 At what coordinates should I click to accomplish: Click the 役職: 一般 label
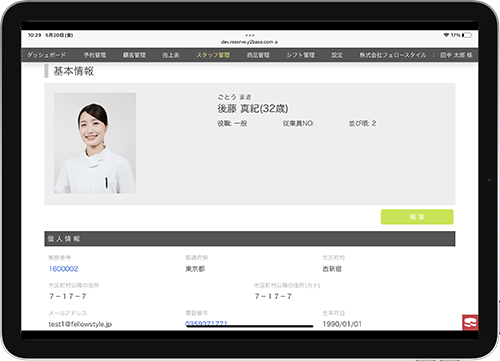tap(232, 123)
